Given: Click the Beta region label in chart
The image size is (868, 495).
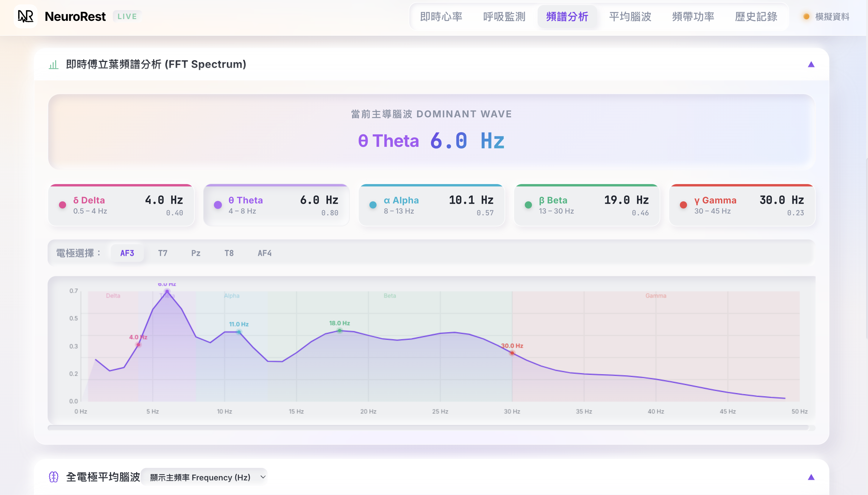Looking at the screenshot, I should pyautogui.click(x=390, y=296).
